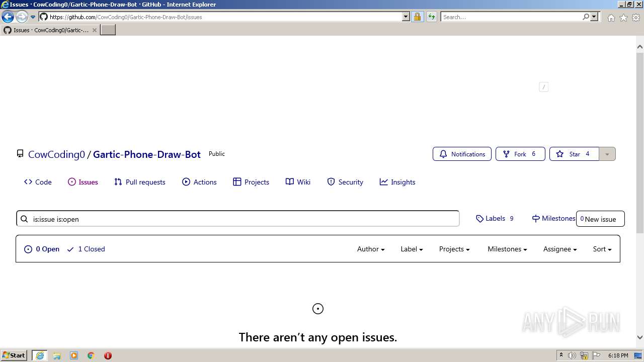Screen dimensions: 644x362
Task: Open the Home page icon
Action: point(611,17)
